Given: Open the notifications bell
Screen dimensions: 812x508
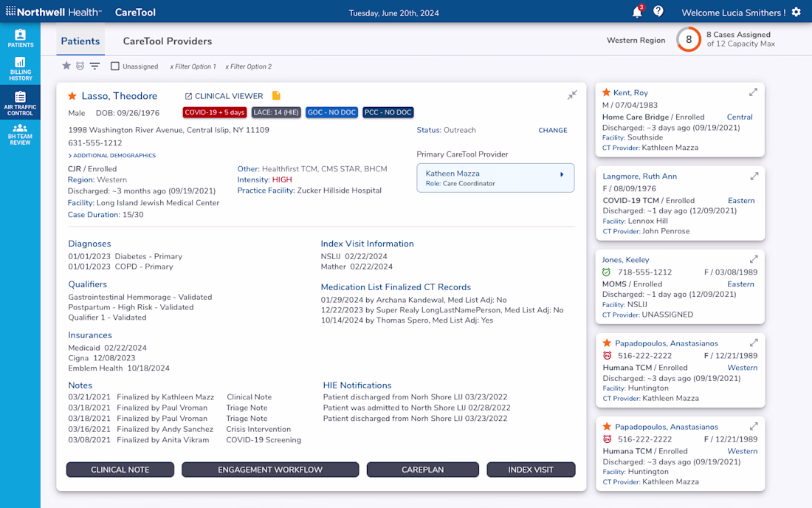Looking at the screenshot, I should (637, 13).
